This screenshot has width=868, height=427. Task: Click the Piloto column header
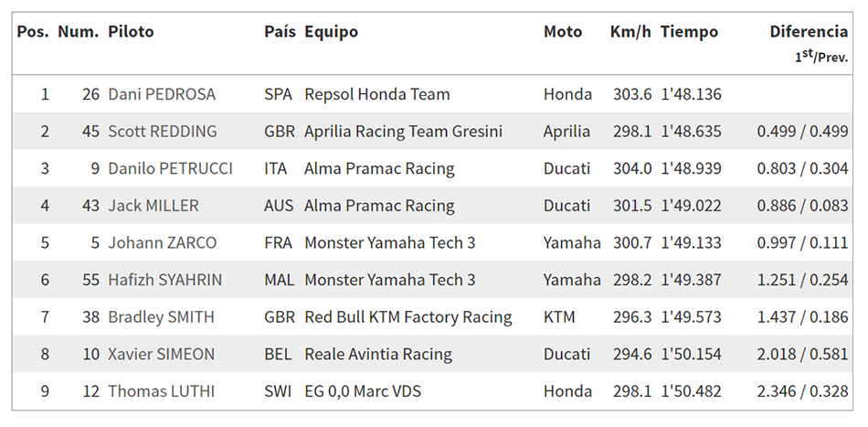(132, 32)
